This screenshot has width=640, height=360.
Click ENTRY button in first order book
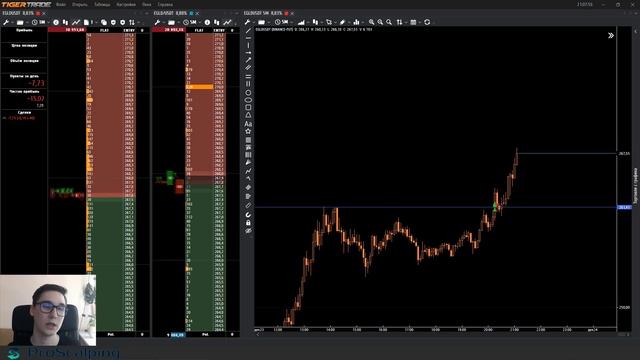click(129, 30)
